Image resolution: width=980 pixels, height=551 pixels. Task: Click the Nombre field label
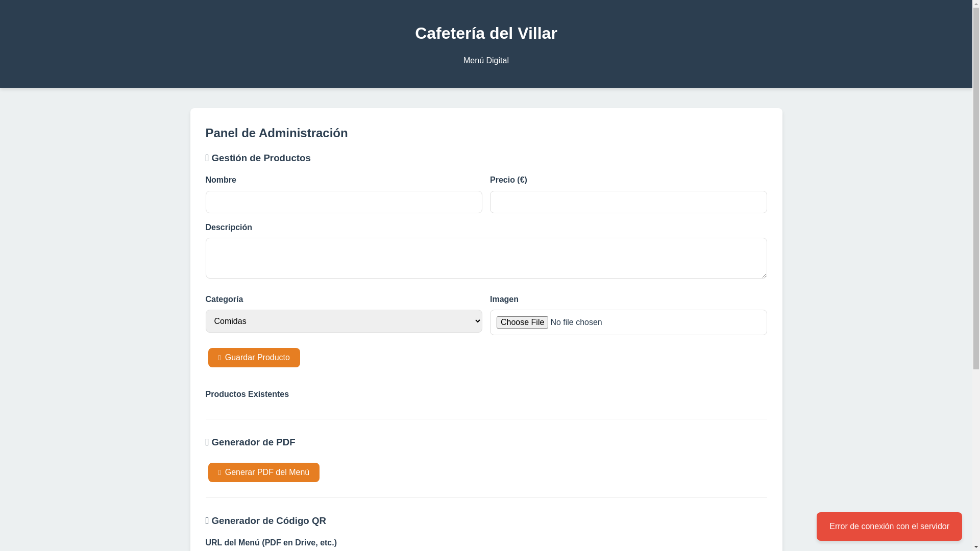coord(220,180)
